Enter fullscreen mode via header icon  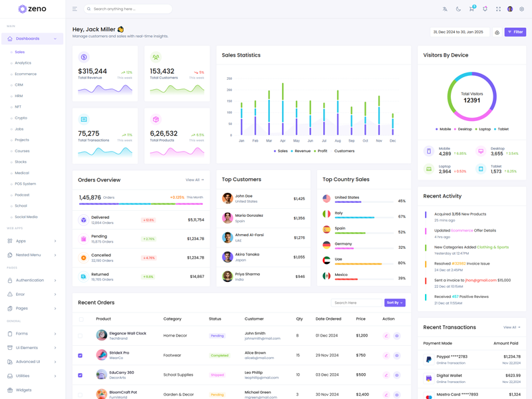tap(498, 9)
